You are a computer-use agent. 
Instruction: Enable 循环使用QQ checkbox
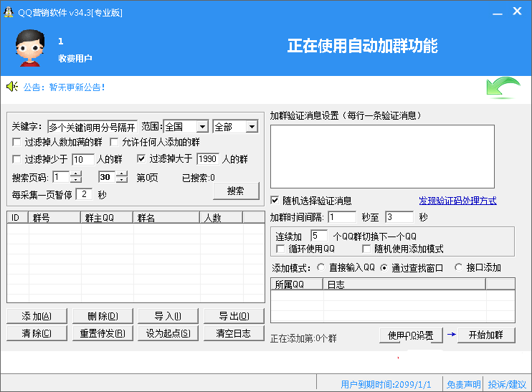pos(280,249)
